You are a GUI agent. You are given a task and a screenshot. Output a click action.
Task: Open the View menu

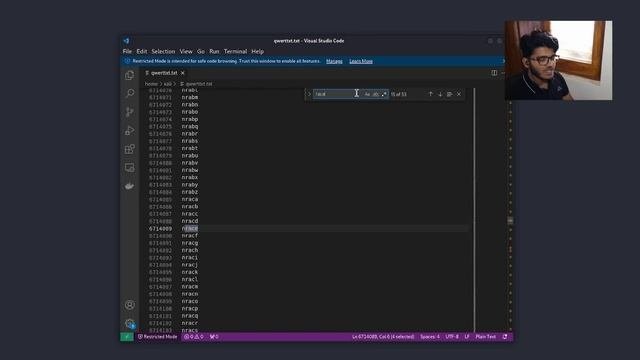pos(186,51)
